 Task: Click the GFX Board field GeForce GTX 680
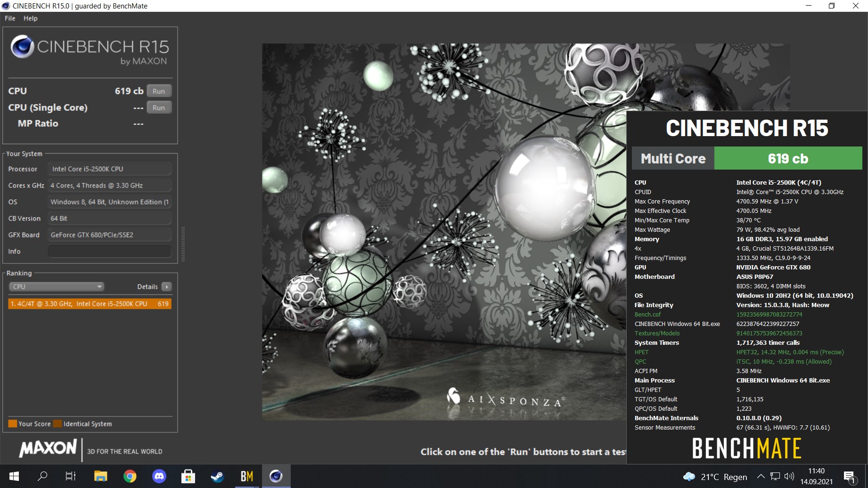click(109, 235)
